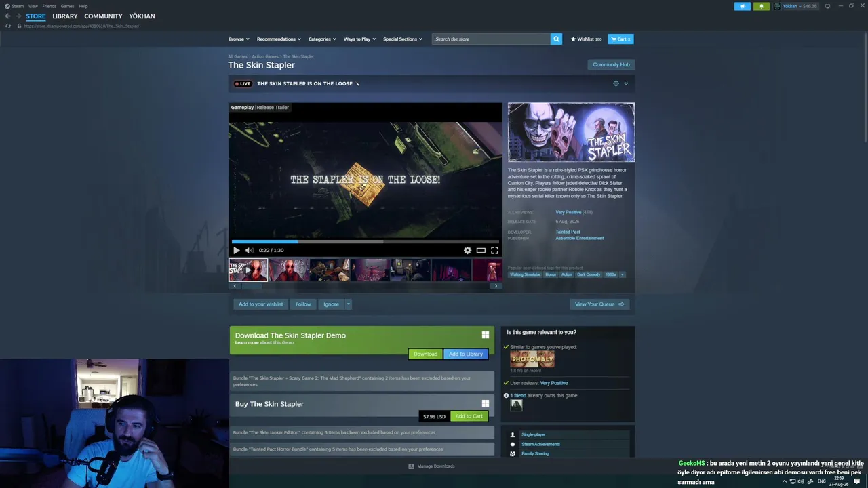
Task: Follow The Skin Stapler game
Action: pos(303,304)
